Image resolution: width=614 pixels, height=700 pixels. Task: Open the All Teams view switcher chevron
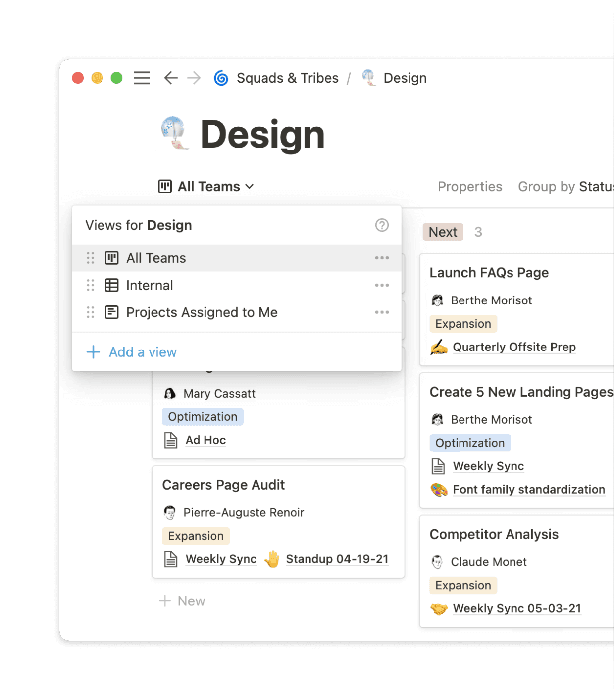tap(250, 186)
